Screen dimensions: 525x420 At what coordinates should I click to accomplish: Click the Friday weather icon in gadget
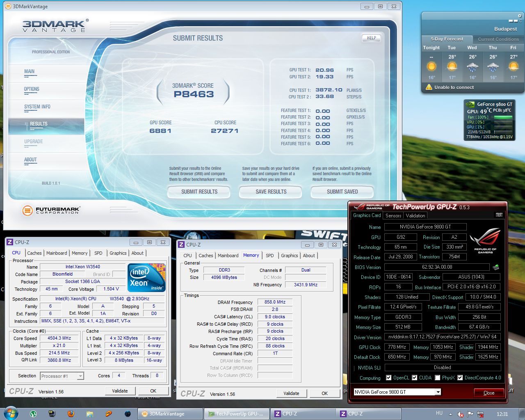pos(514,67)
